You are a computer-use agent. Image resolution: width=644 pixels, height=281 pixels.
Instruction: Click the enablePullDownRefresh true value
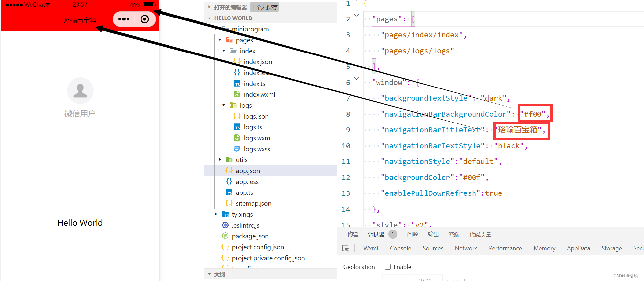tap(493, 193)
